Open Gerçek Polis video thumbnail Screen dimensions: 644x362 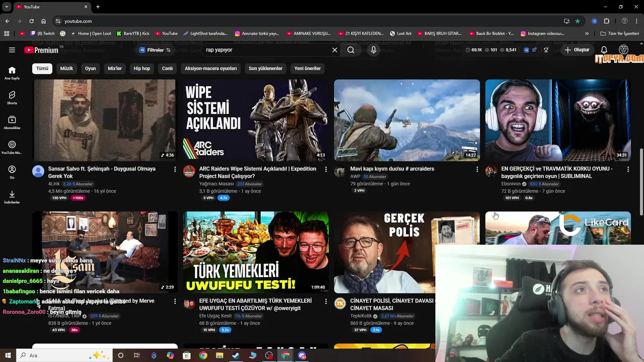(x=384, y=252)
